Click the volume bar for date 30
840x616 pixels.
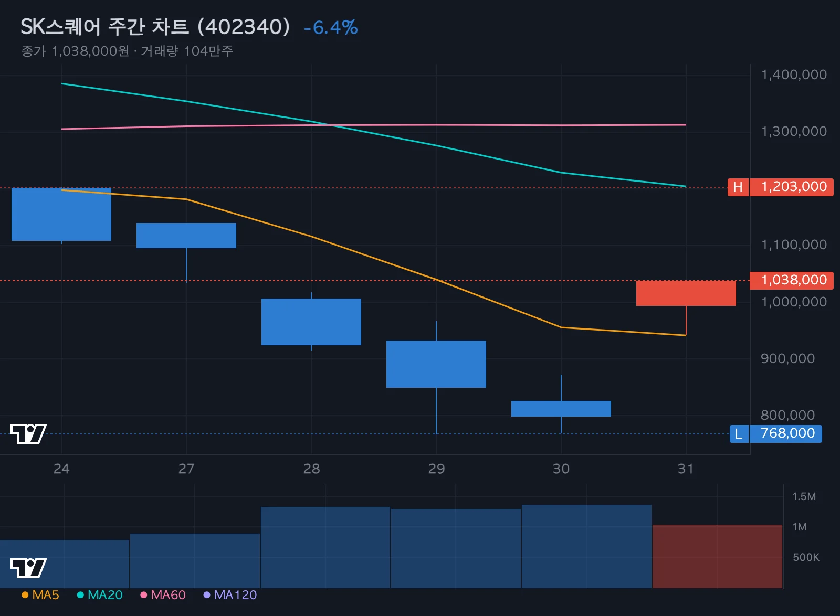(x=586, y=546)
